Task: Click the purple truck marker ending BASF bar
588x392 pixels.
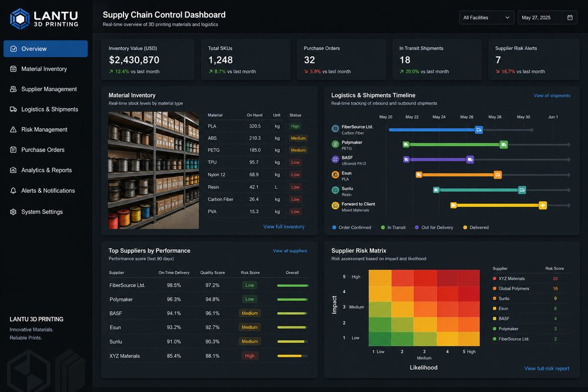Action: coord(470,160)
